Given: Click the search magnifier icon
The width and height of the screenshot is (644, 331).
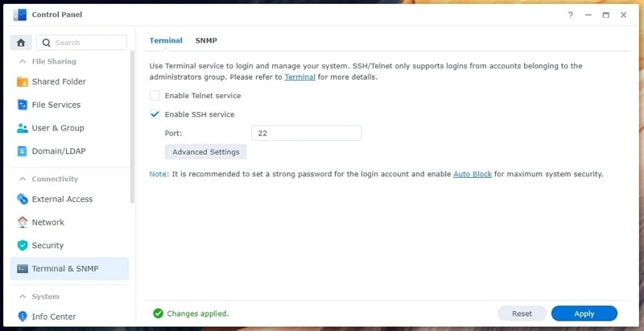Looking at the screenshot, I should coord(47,43).
